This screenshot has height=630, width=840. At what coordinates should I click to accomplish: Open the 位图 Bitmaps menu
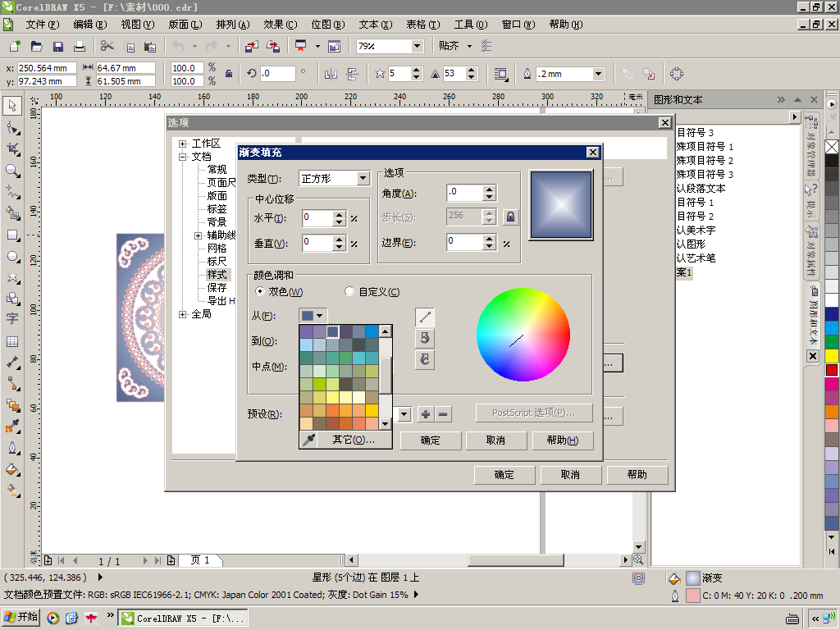click(x=328, y=25)
